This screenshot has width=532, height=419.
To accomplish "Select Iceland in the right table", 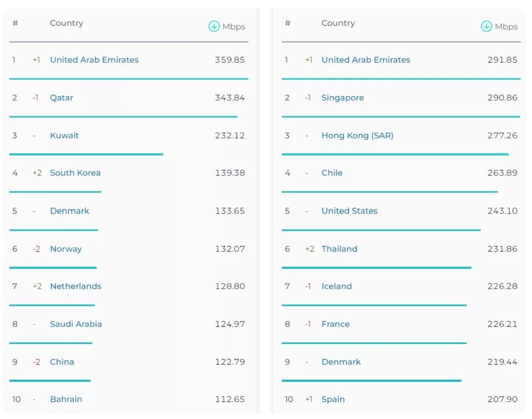I will tap(336, 286).
